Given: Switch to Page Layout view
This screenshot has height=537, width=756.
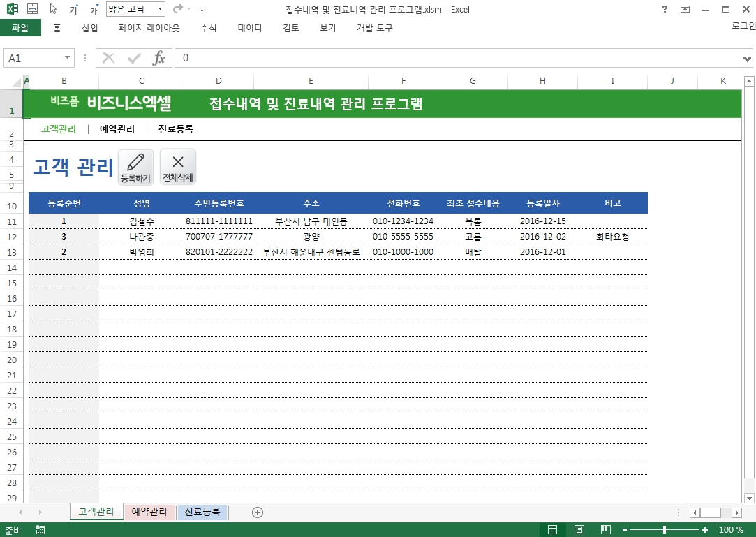Looking at the screenshot, I should click(x=579, y=530).
